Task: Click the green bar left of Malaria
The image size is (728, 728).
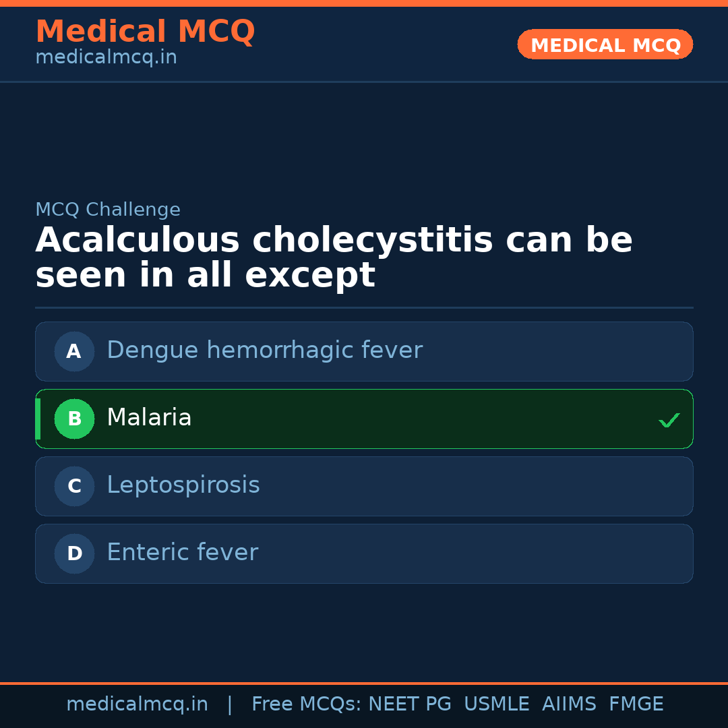Action: [38, 419]
